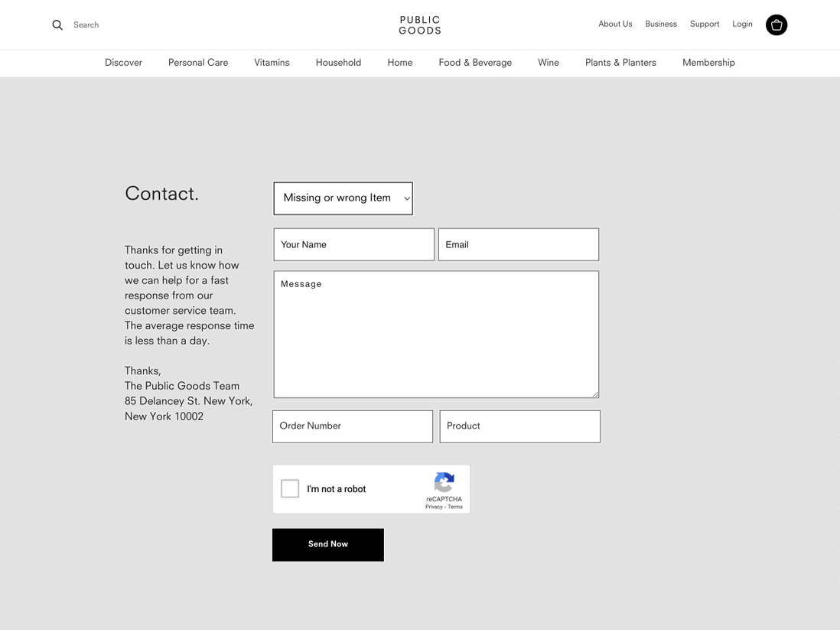Click inside the Message text area
840x630 pixels.
[436, 334]
